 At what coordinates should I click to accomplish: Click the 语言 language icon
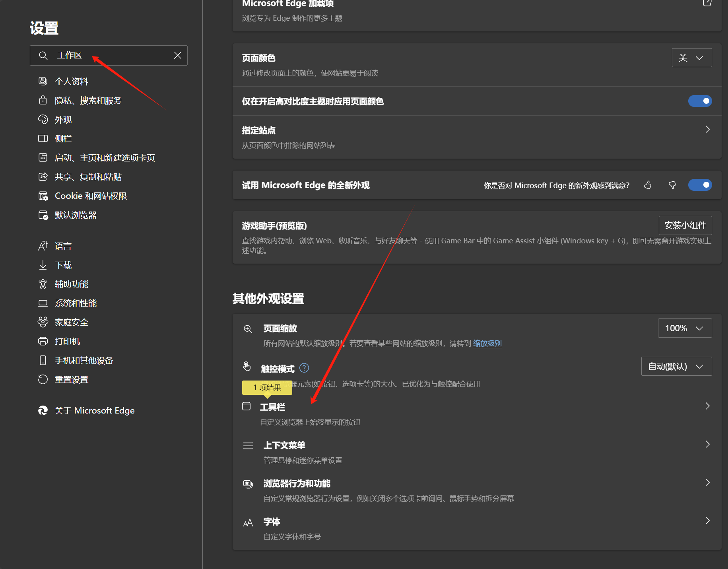pyautogui.click(x=43, y=246)
